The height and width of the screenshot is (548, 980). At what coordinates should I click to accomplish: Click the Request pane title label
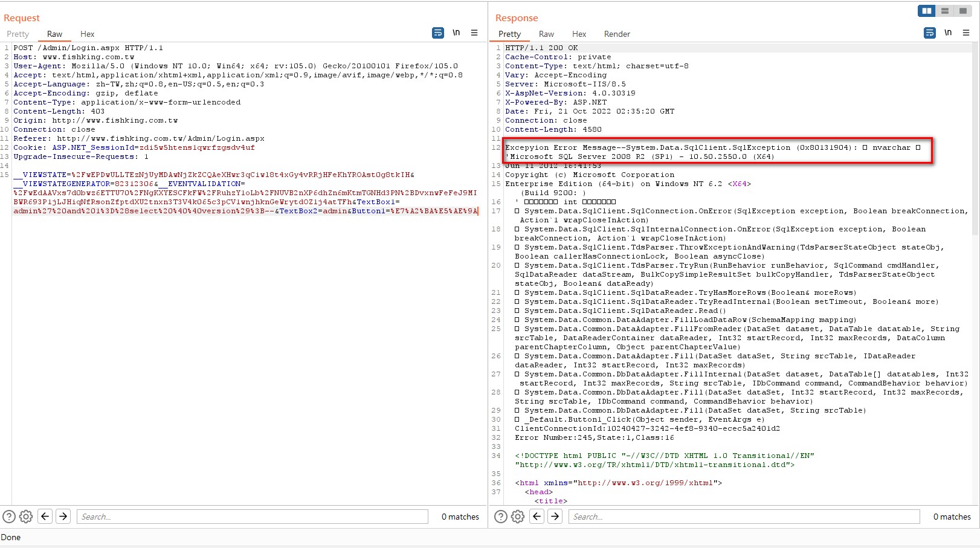pos(22,18)
